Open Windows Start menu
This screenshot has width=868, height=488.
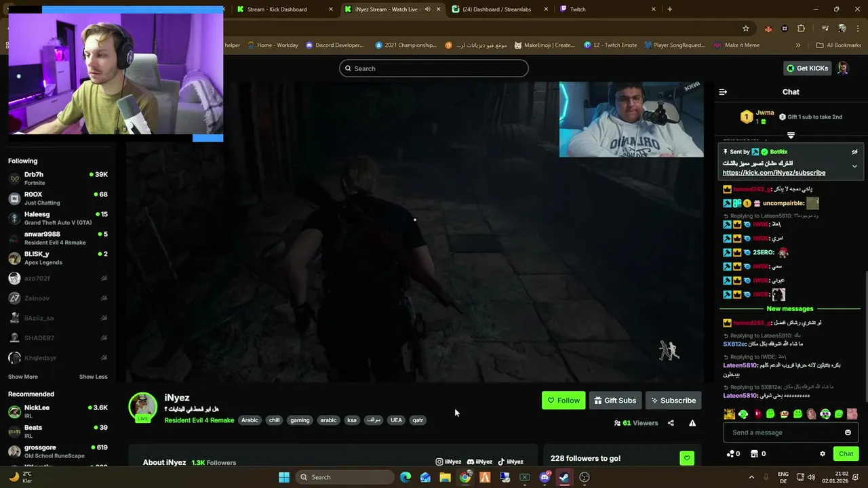pyautogui.click(x=284, y=477)
